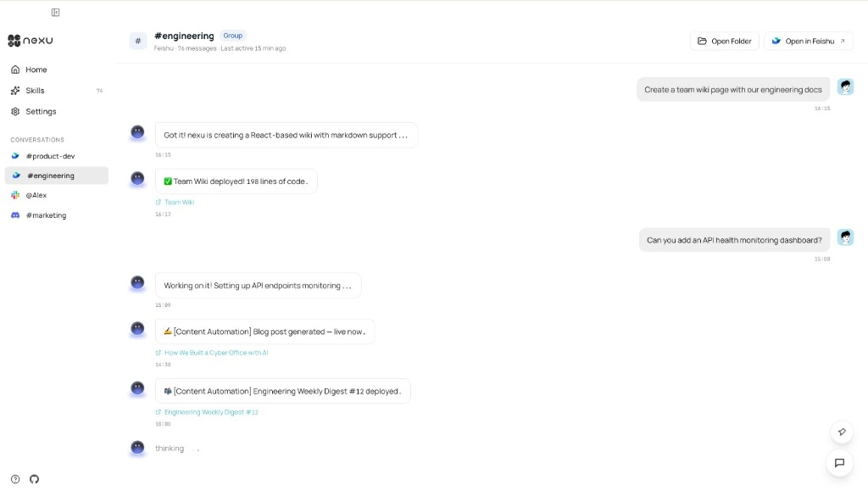Viewport: 868px width, 491px height.
Task: Go to Home in sidebar
Action: tap(36, 70)
